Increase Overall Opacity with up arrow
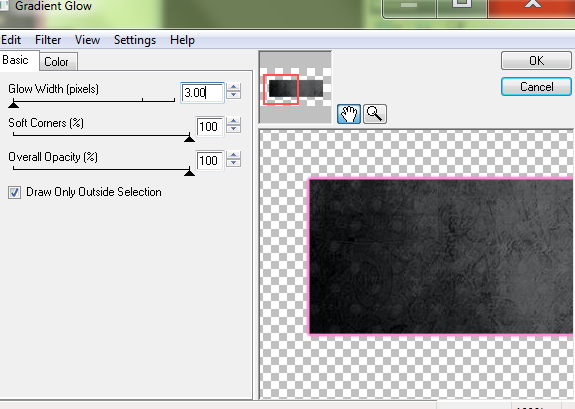 click(234, 156)
